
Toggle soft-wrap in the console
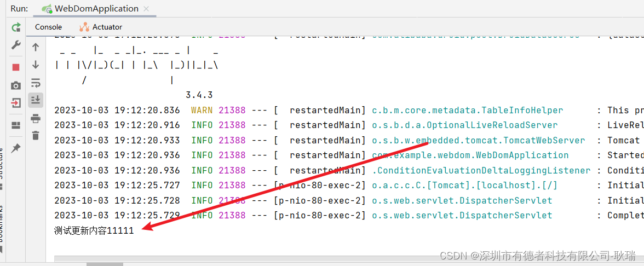coord(36,83)
